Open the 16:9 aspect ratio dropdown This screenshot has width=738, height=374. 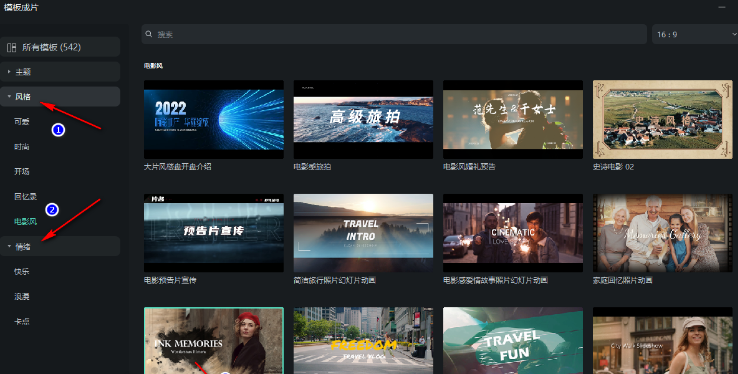click(x=695, y=34)
